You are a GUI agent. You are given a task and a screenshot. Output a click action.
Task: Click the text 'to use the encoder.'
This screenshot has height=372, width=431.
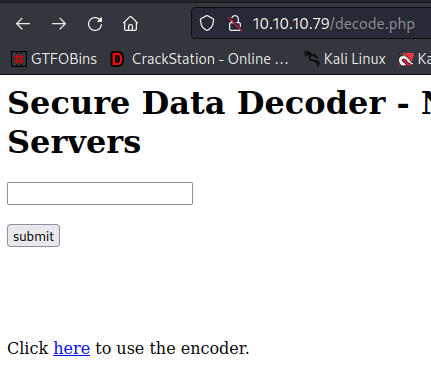[x=172, y=348]
